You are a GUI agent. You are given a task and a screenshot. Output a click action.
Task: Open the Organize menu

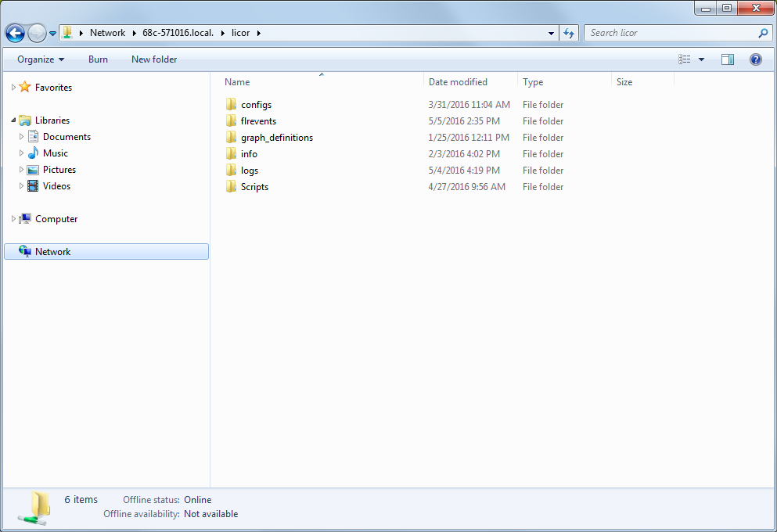(x=41, y=59)
